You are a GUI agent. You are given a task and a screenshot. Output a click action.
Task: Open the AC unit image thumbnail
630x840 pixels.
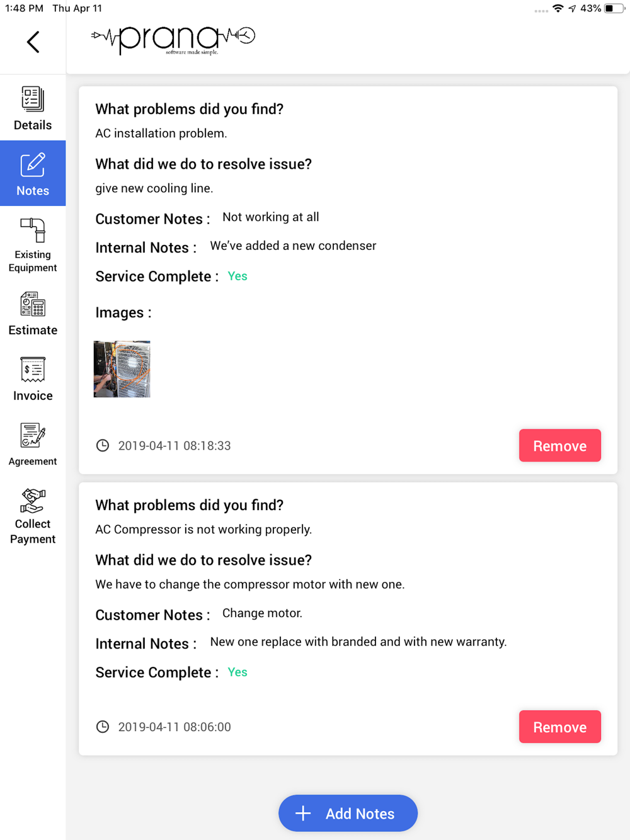tap(122, 369)
